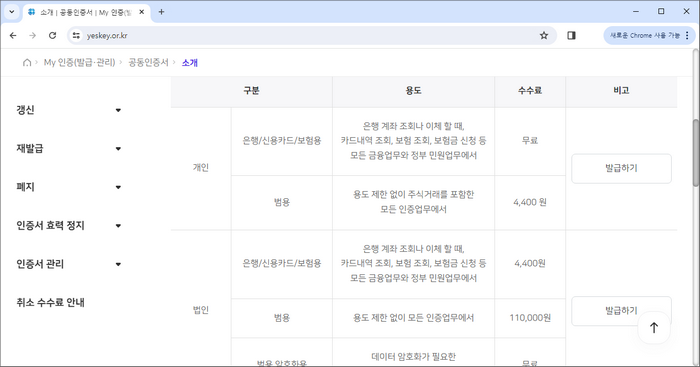The image size is (700, 367).
Task: Click the forward navigation arrow
Action: coord(33,35)
